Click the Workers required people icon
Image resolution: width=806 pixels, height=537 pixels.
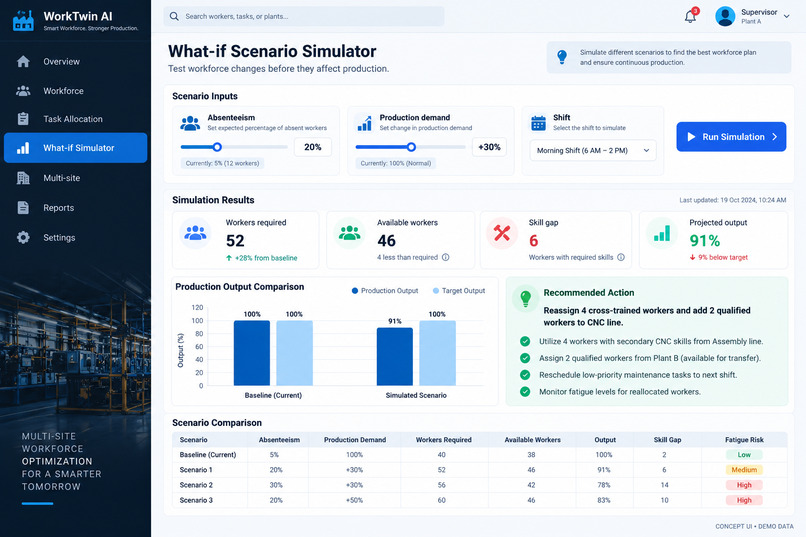point(195,233)
